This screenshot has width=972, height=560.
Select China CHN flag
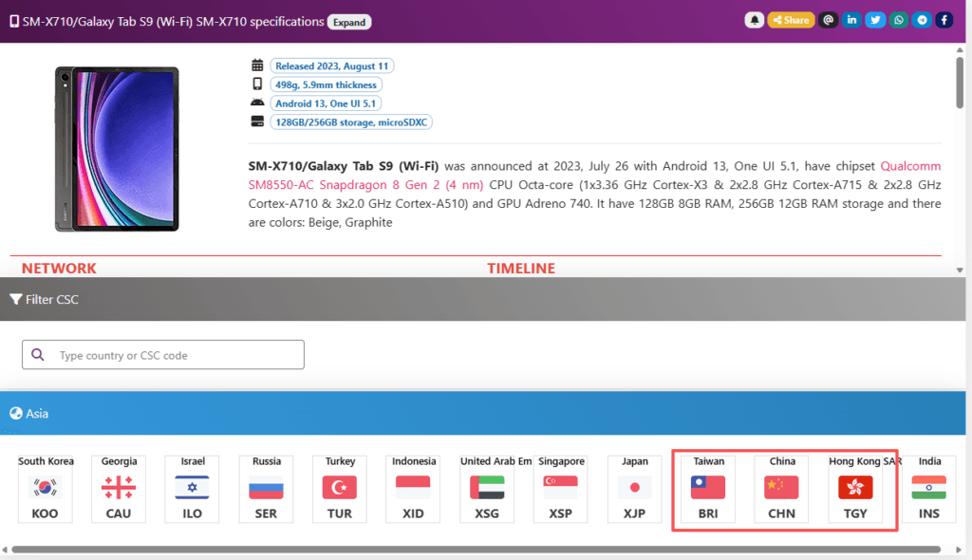[x=782, y=489]
